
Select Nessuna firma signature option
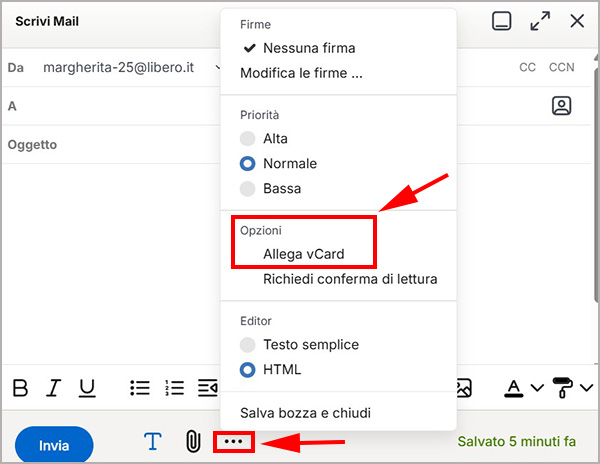point(299,48)
